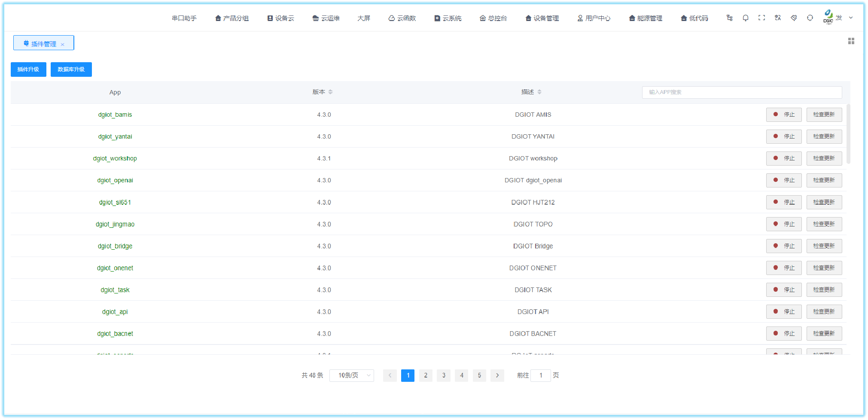Viewport: 868px width, 420px height.
Task: Open 产品分组 menu
Action: pos(232,18)
